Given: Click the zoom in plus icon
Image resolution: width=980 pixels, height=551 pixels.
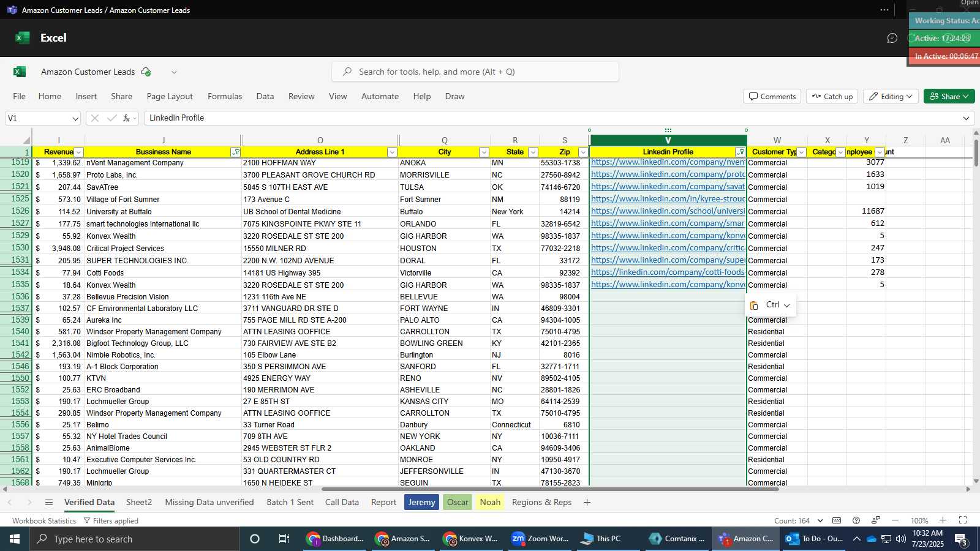Looking at the screenshot, I should (943, 520).
